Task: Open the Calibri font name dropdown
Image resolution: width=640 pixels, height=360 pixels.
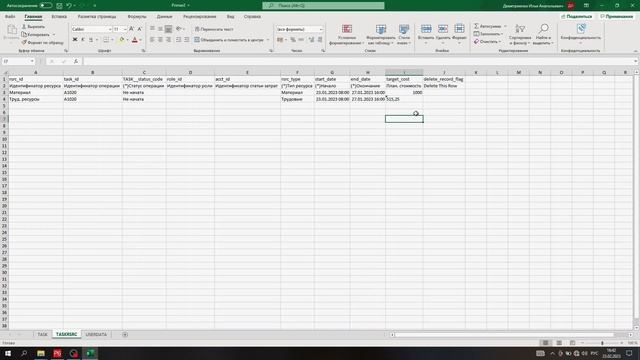Action: click(x=109, y=29)
